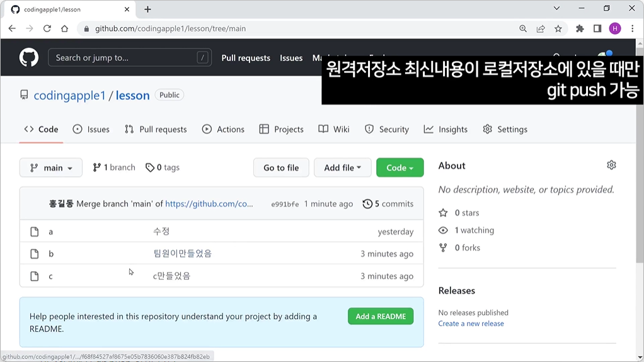The width and height of the screenshot is (644, 362).
Task: Reload the current page
Action: pos(47,28)
